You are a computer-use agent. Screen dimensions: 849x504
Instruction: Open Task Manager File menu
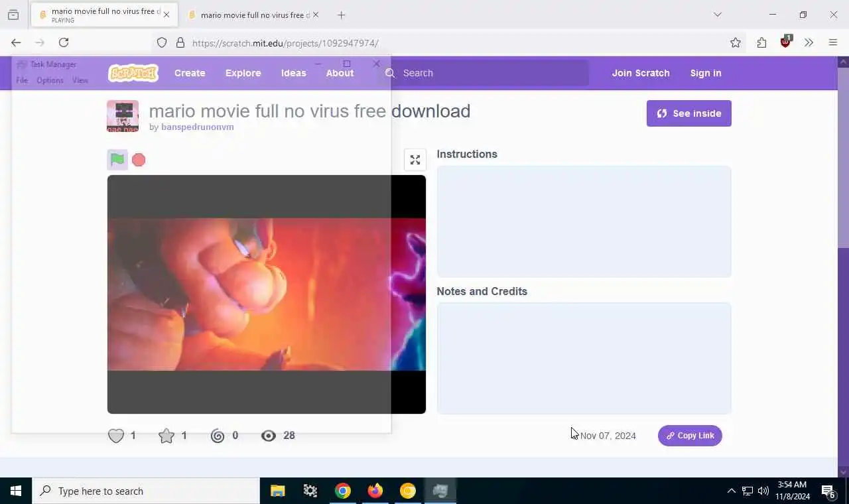(x=22, y=80)
